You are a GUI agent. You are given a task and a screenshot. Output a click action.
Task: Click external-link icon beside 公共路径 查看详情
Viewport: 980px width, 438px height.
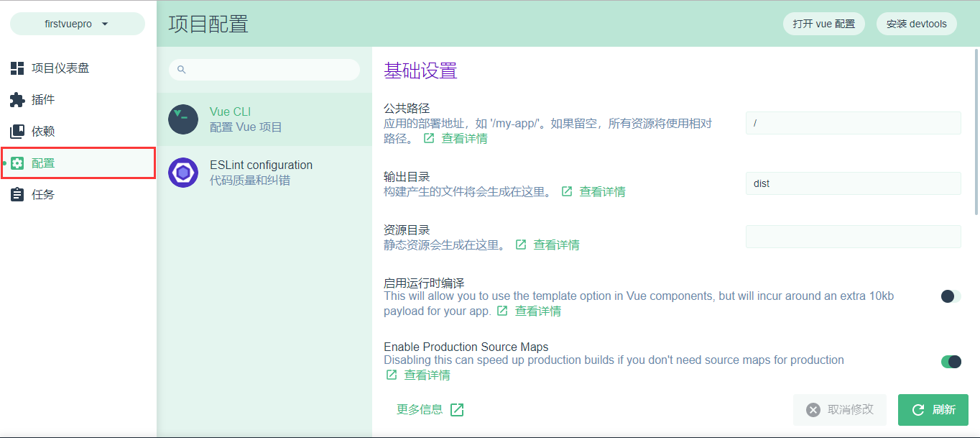coord(429,138)
